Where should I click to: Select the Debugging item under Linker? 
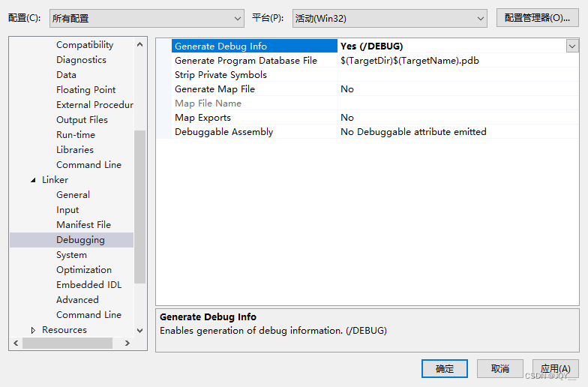click(x=80, y=240)
